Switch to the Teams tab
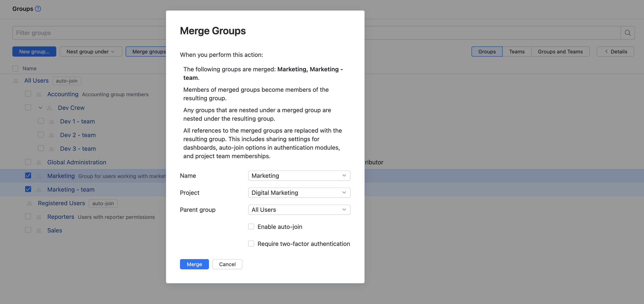The height and width of the screenshot is (304, 644). click(x=516, y=52)
